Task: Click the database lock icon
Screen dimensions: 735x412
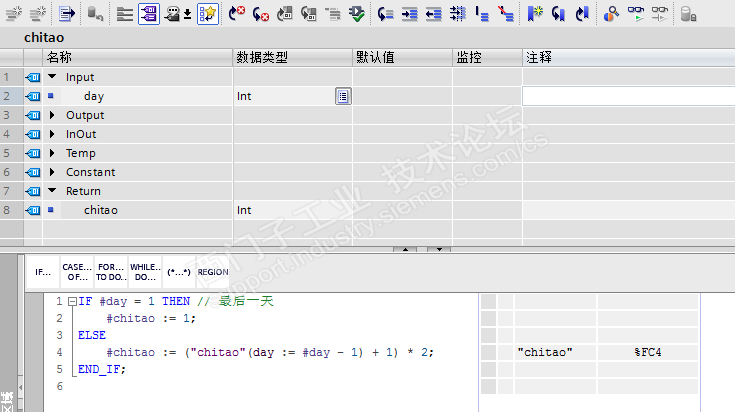Action: pos(688,14)
